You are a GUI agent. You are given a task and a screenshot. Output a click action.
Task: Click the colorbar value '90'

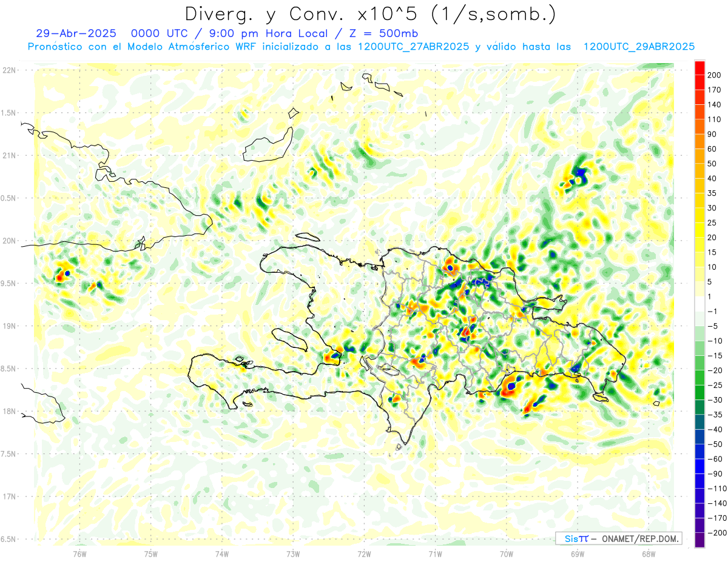712,134
